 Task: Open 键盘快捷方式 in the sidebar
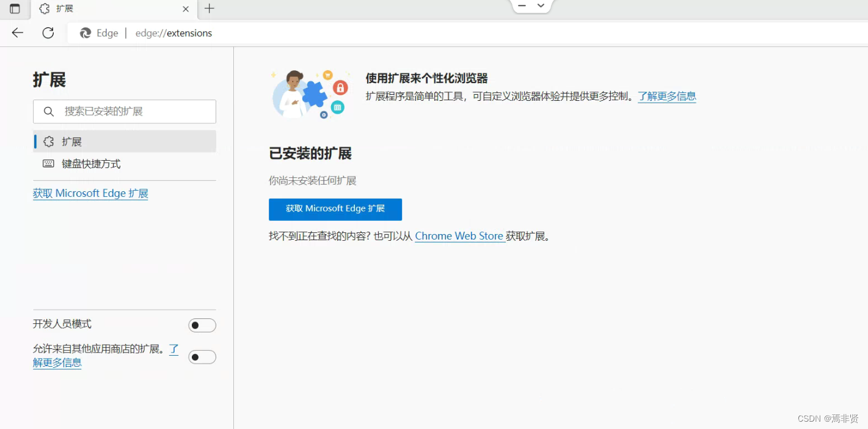point(125,164)
